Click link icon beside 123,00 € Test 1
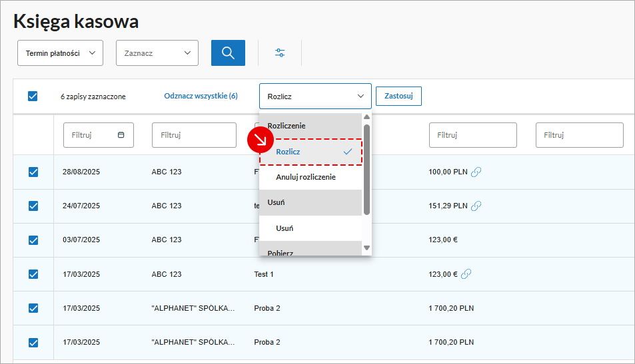635x364 pixels. (466, 274)
